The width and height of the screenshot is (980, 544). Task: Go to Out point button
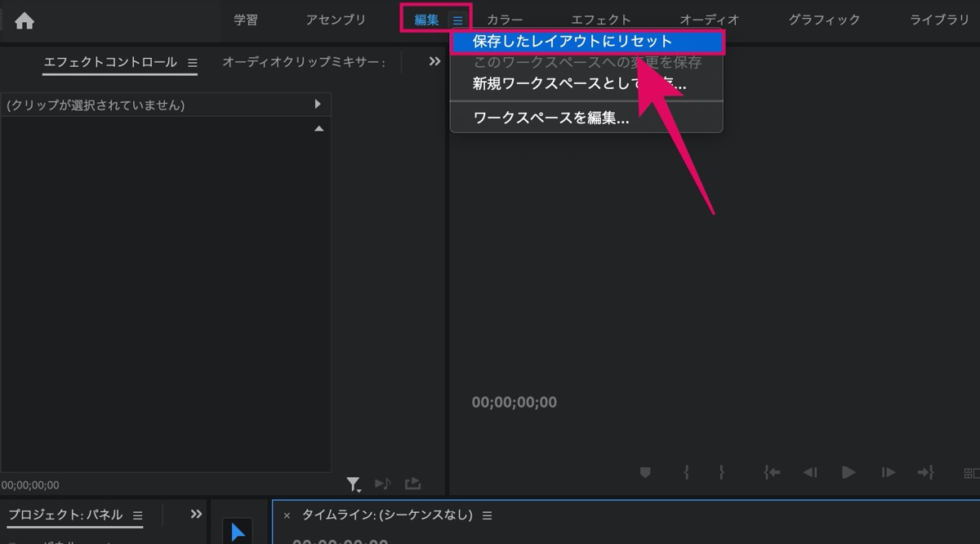(925, 472)
